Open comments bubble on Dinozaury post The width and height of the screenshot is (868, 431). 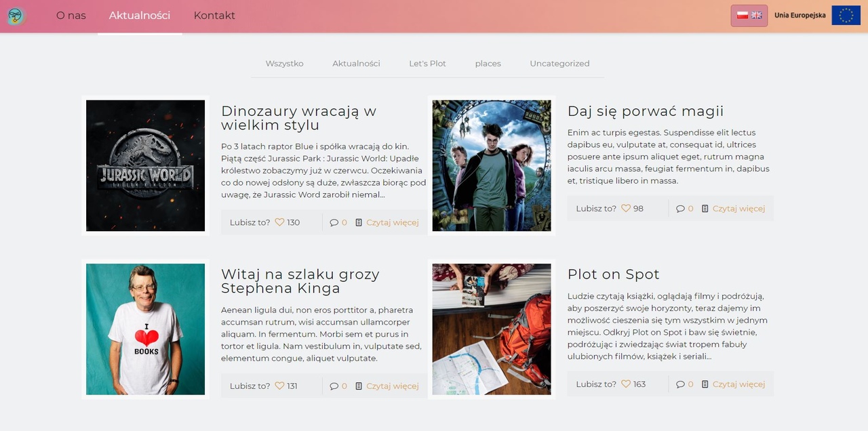334,222
